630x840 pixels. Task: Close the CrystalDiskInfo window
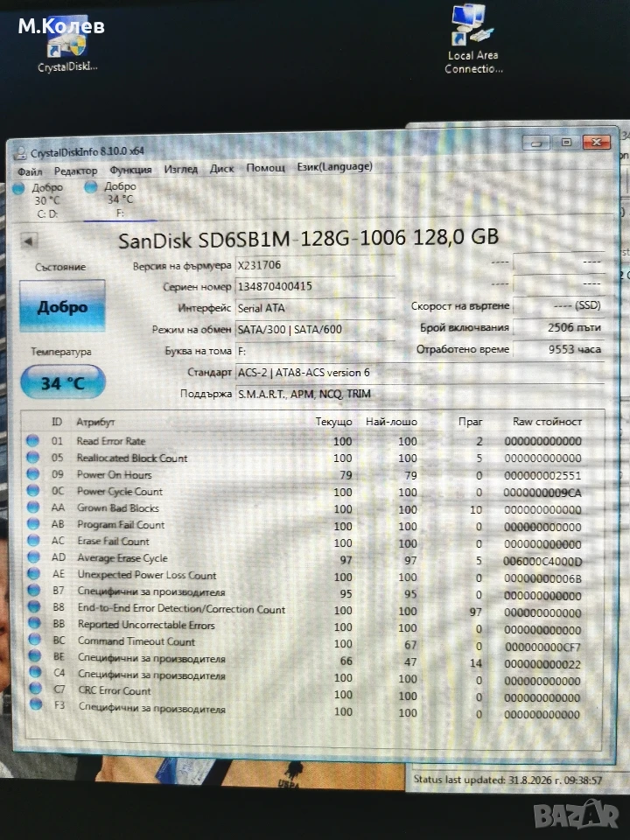(x=597, y=142)
